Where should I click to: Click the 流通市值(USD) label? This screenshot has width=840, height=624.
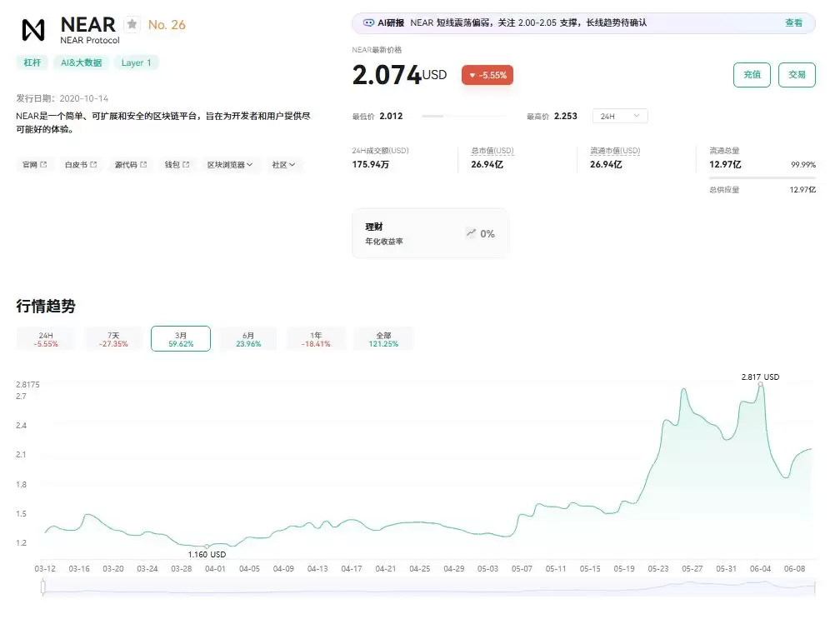(x=615, y=151)
